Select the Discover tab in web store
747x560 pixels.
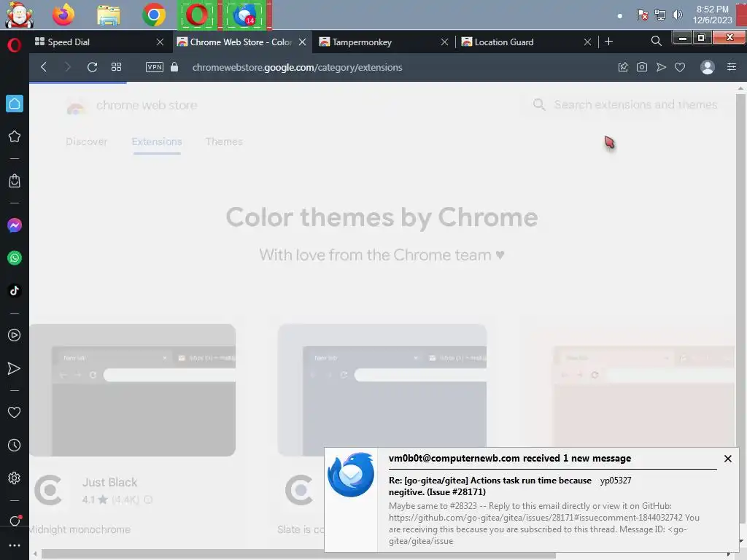tap(87, 141)
